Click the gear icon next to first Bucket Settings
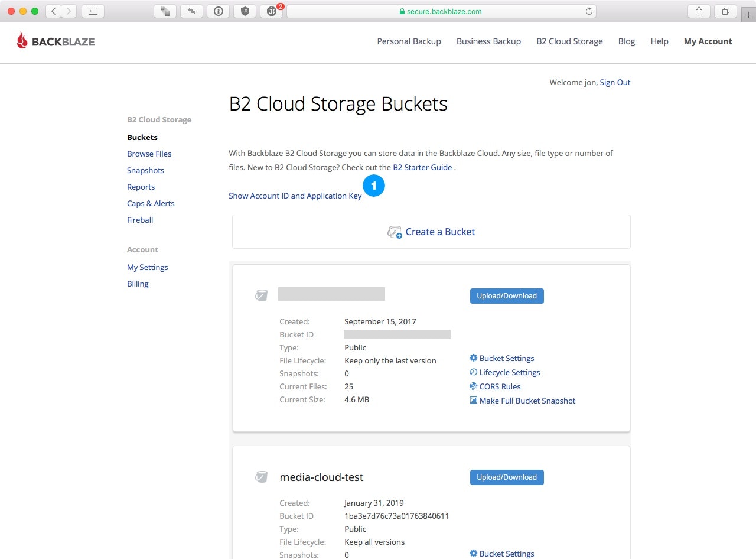This screenshot has width=756, height=559. pyautogui.click(x=473, y=357)
